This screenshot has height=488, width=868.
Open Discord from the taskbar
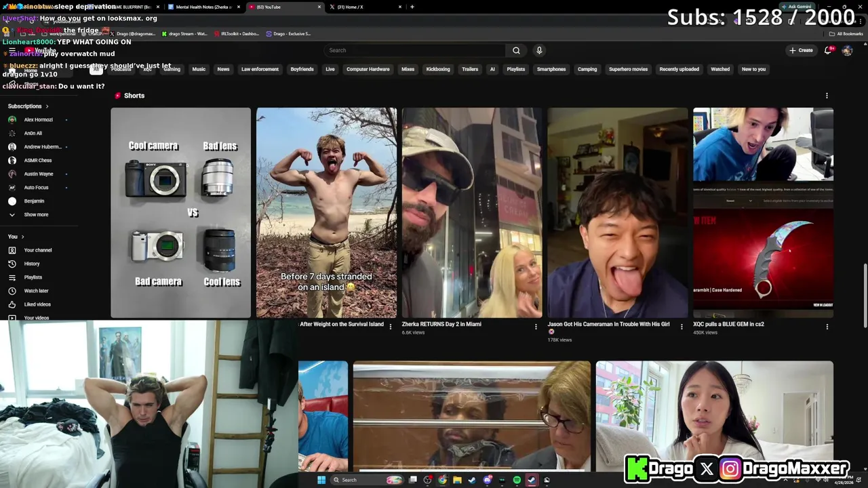tap(487, 480)
